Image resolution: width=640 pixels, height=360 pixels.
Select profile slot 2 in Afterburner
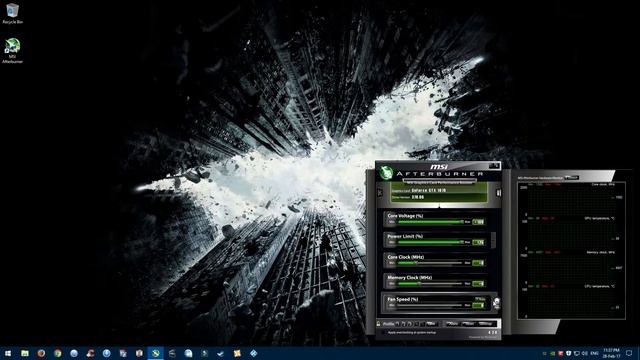tap(404, 324)
